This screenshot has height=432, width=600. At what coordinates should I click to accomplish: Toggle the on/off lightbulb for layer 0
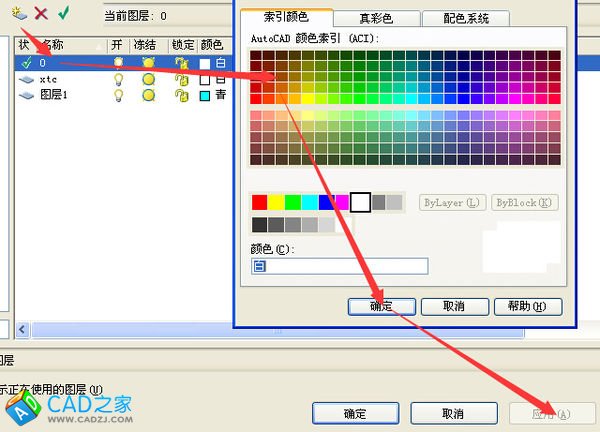(118, 63)
